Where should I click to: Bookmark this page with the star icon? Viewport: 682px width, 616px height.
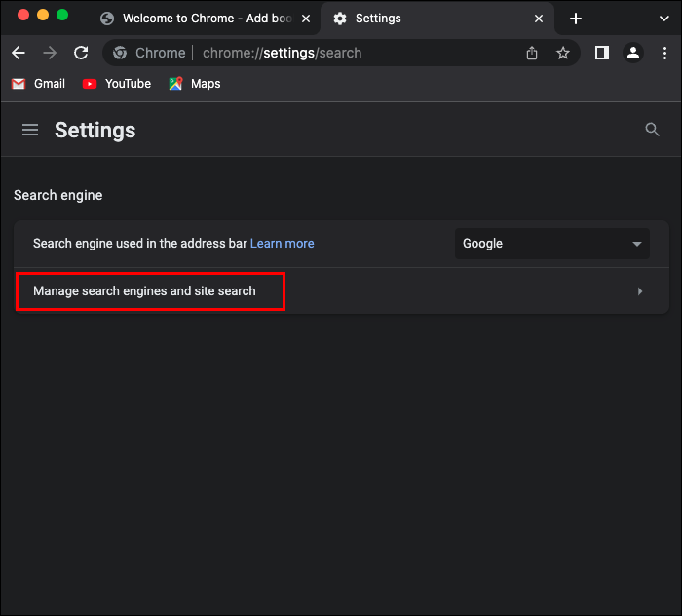pos(562,54)
